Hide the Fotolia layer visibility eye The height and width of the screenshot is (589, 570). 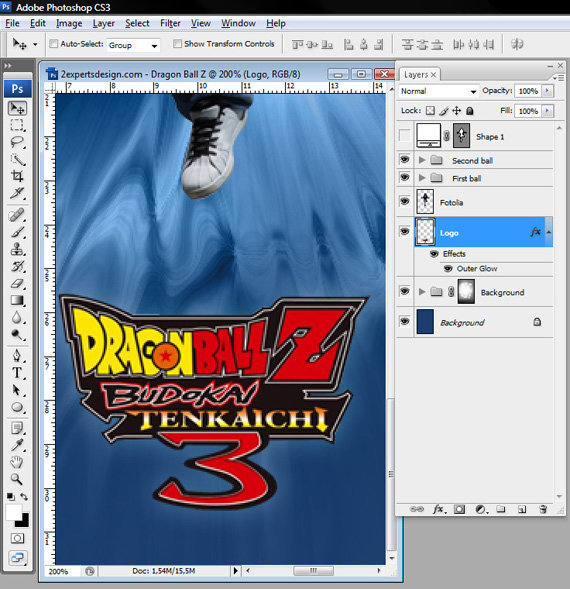click(x=404, y=201)
